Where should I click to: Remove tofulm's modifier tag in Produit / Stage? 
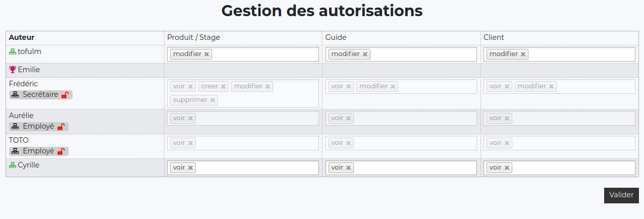[x=206, y=54]
